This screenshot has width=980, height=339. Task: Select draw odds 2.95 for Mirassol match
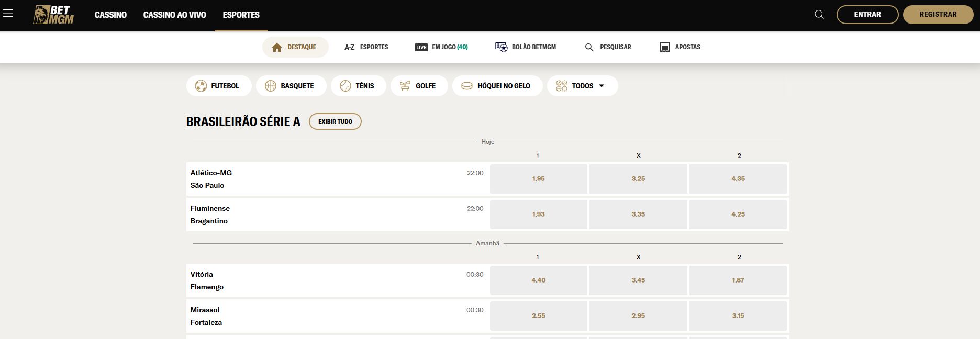tap(638, 316)
